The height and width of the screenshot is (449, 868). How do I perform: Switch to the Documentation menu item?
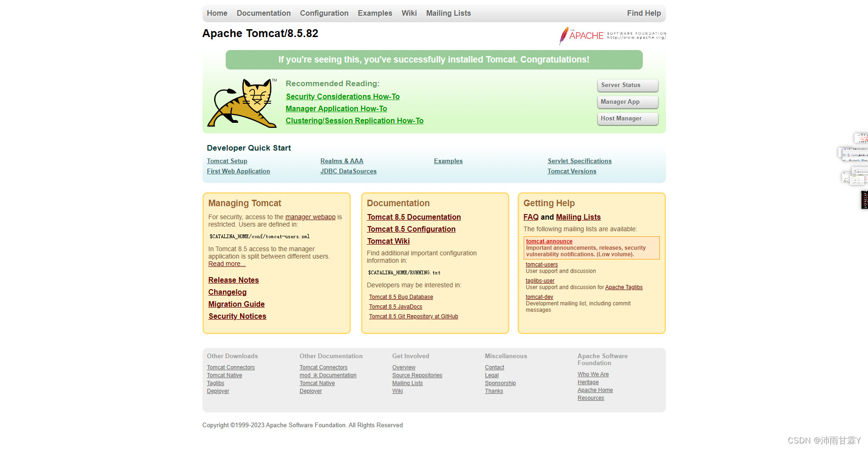(x=263, y=13)
